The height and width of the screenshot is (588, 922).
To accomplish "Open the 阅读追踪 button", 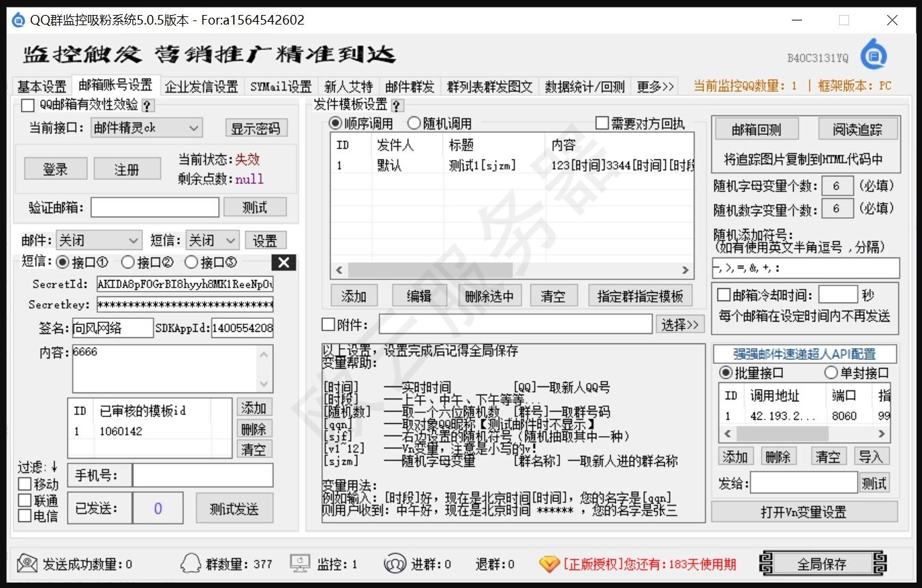I will click(x=857, y=129).
